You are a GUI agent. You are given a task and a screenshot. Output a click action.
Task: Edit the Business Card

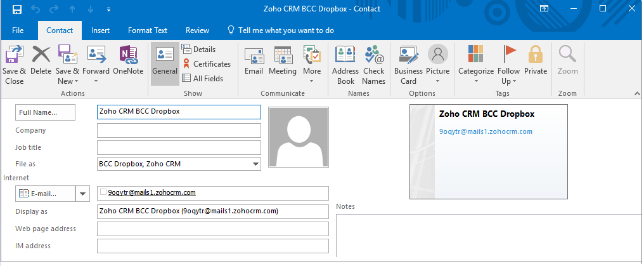[x=408, y=65]
